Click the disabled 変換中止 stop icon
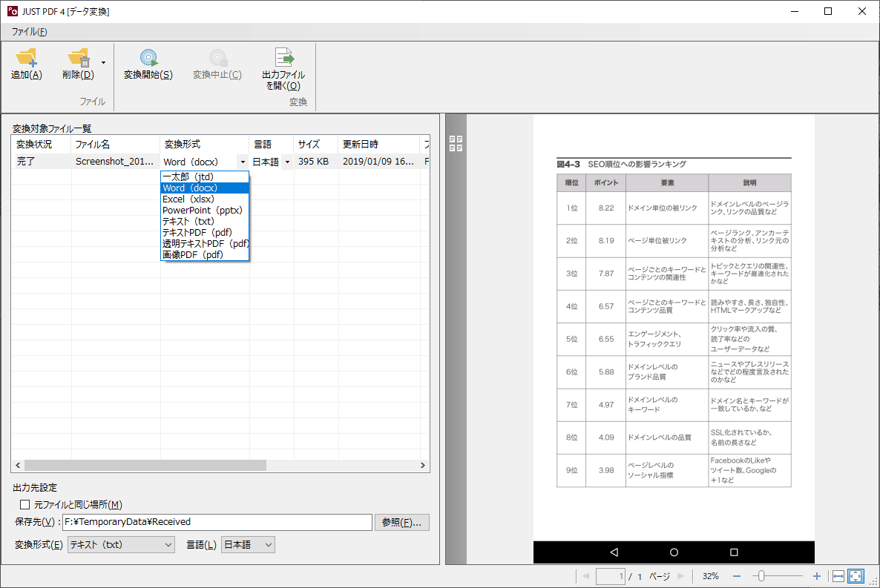Screen dimensions: 880x588 pos(217,58)
